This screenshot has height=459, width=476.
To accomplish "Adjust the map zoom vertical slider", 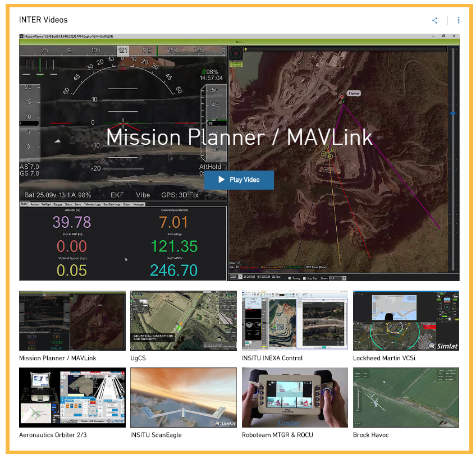I will pos(452,113).
